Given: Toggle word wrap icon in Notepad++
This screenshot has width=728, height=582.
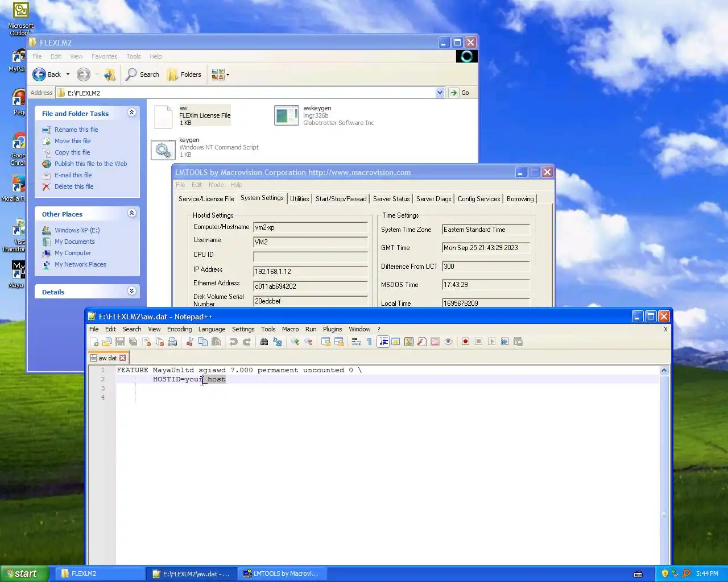Looking at the screenshot, I should pos(356,342).
